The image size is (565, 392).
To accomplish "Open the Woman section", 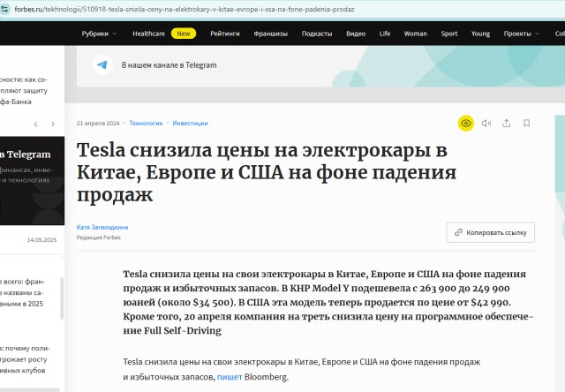I will click(415, 34).
